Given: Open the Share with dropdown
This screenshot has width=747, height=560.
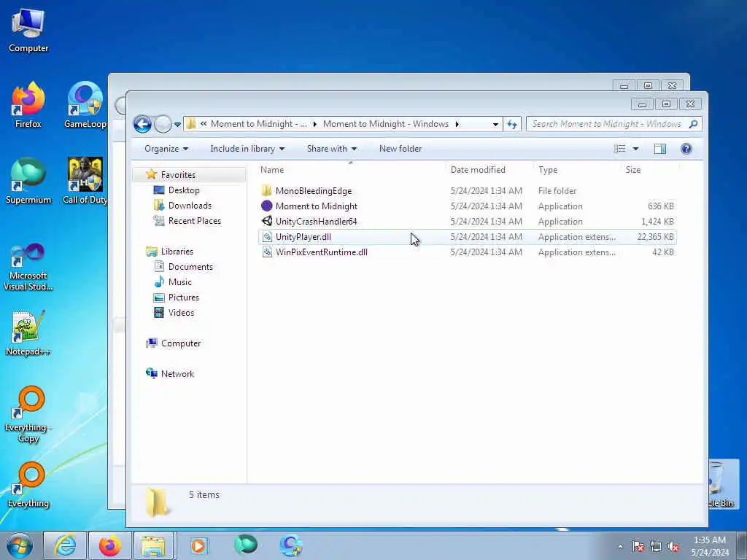Looking at the screenshot, I should pyautogui.click(x=332, y=149).
